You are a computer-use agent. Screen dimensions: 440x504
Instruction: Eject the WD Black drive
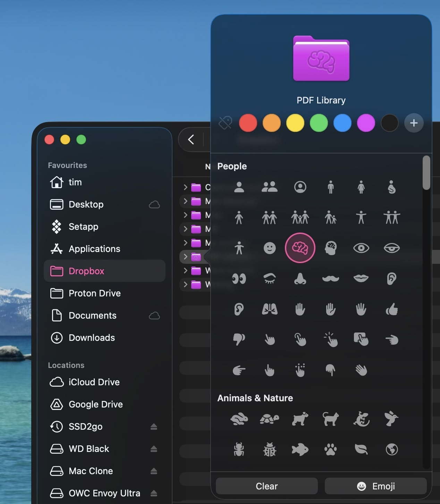154,449
